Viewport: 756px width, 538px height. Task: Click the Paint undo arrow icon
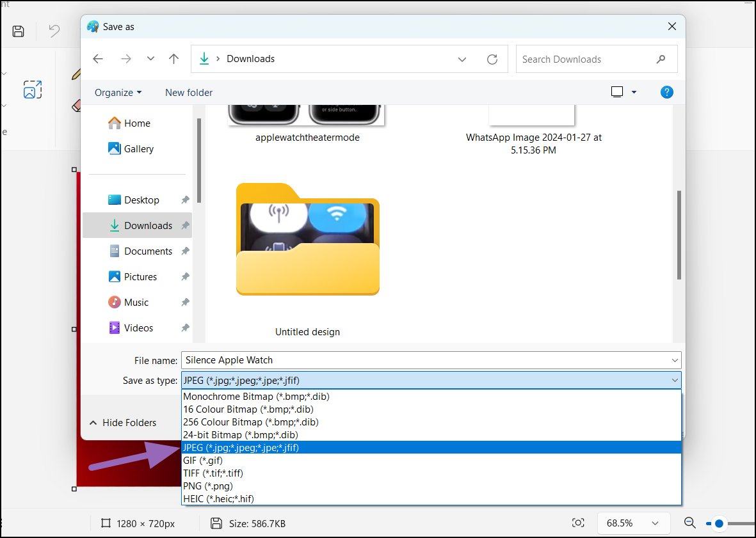pyautogui.click(x=54, y=31)
